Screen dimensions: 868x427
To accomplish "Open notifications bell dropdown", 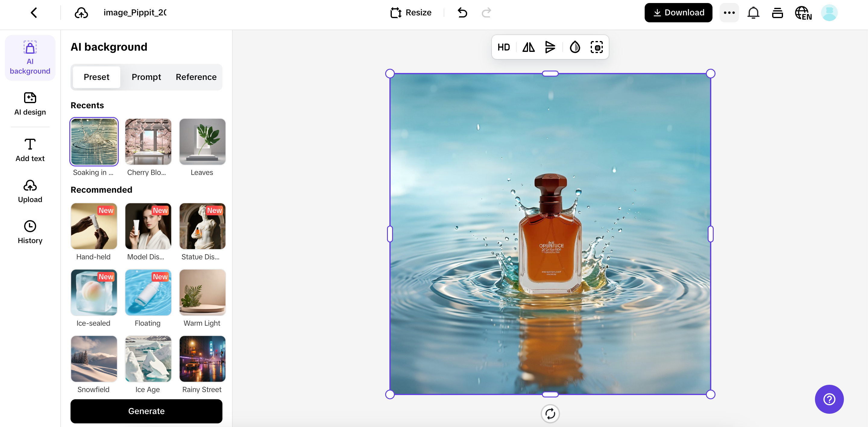I will [753, 12].
